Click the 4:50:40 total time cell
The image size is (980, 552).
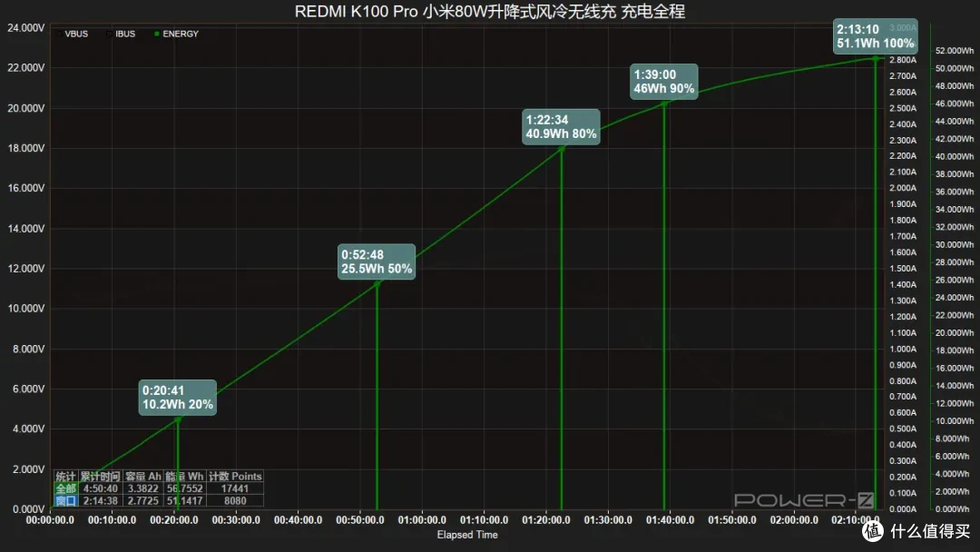pyautogui.click(x=100, y=488)
